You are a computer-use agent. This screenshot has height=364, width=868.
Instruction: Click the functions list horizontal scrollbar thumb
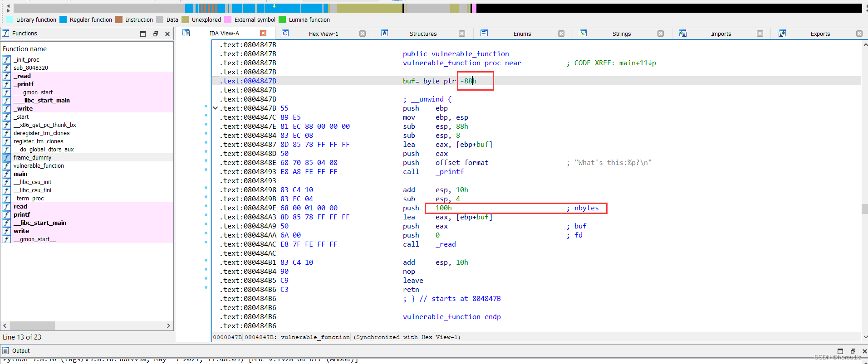click(x=32, y=325)
